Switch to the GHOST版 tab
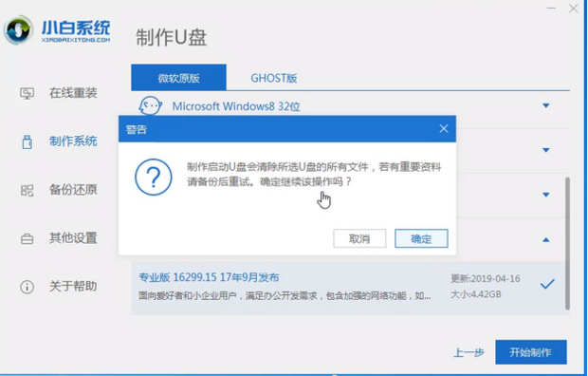This screenshot has width=588, height=376. 274,78
